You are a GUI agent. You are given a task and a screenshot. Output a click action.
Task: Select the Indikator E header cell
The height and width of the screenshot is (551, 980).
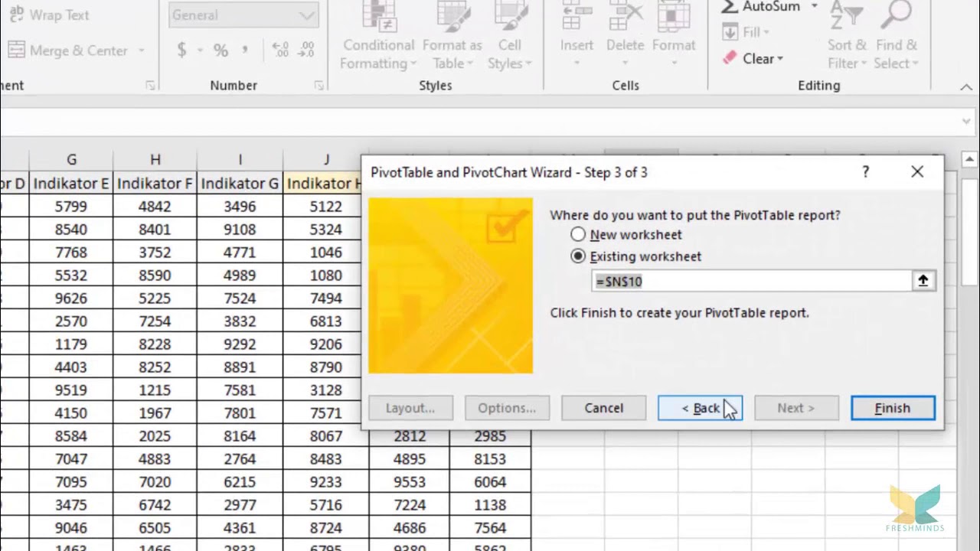click(71, 183)
